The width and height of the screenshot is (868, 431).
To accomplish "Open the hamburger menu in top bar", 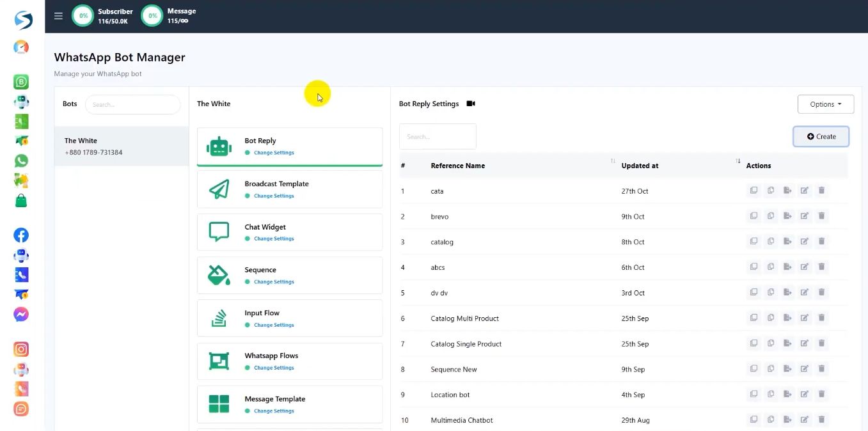I will [x=58, y=16].
